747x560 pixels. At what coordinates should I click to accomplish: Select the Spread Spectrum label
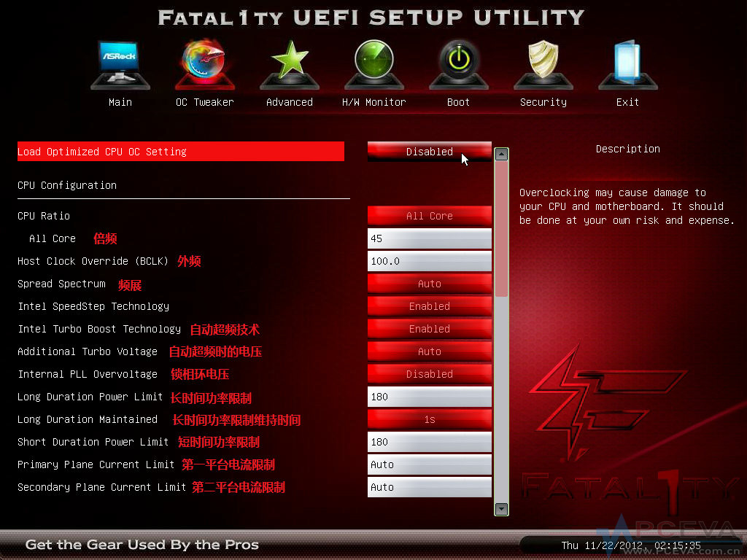[x=61, y=284]
